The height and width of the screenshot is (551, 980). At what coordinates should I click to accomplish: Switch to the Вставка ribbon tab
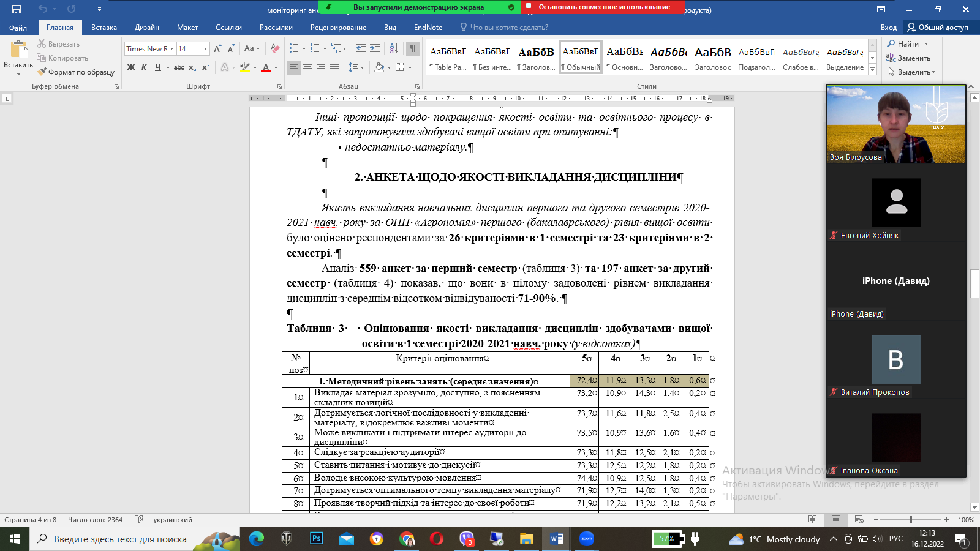coord(104,28)
